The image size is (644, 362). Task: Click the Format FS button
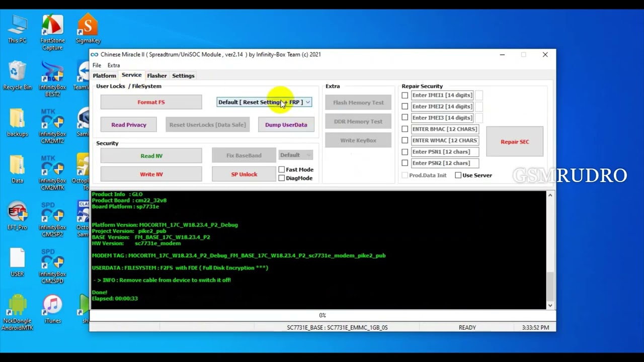[x=151, y=102]
